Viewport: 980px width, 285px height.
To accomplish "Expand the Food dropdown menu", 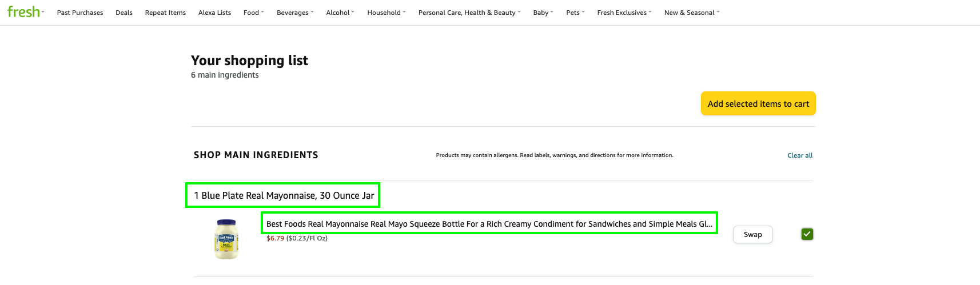I will 254,13.
